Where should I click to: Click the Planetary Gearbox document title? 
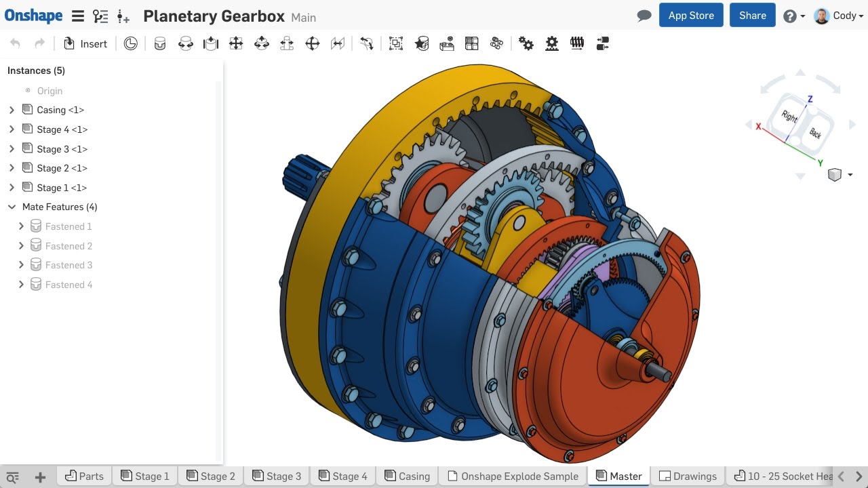(x=214, y=16)
